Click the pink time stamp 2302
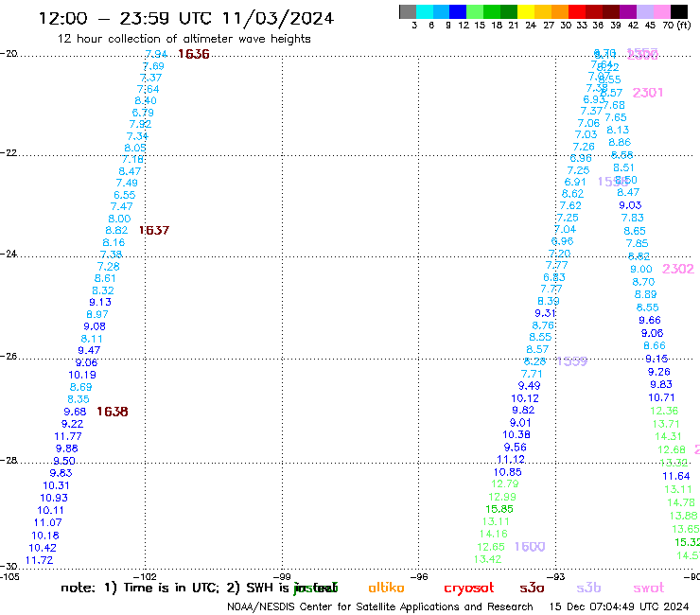 point(678,269)
